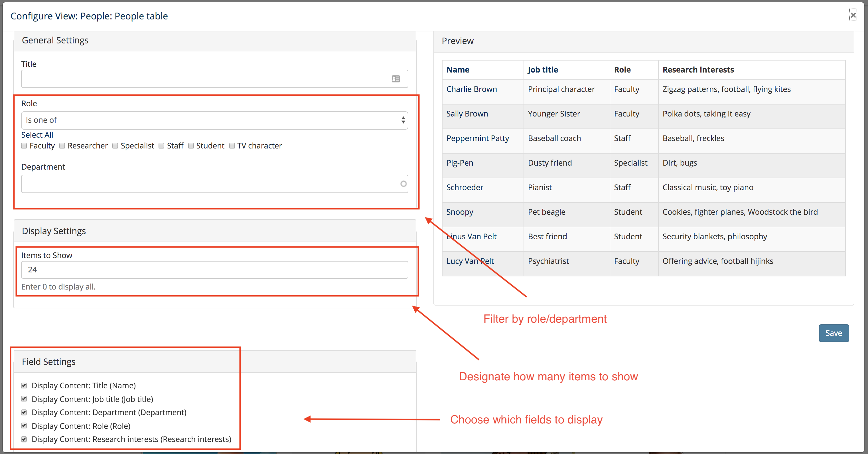Viewport: 868px width, 454px height.
Task: Uncheck Display Content: Research interests checkbox
Action: pyautogui.click(x=24, y=439)
